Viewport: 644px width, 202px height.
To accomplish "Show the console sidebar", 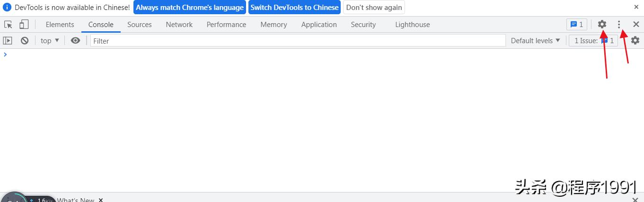I will point(8,41).
